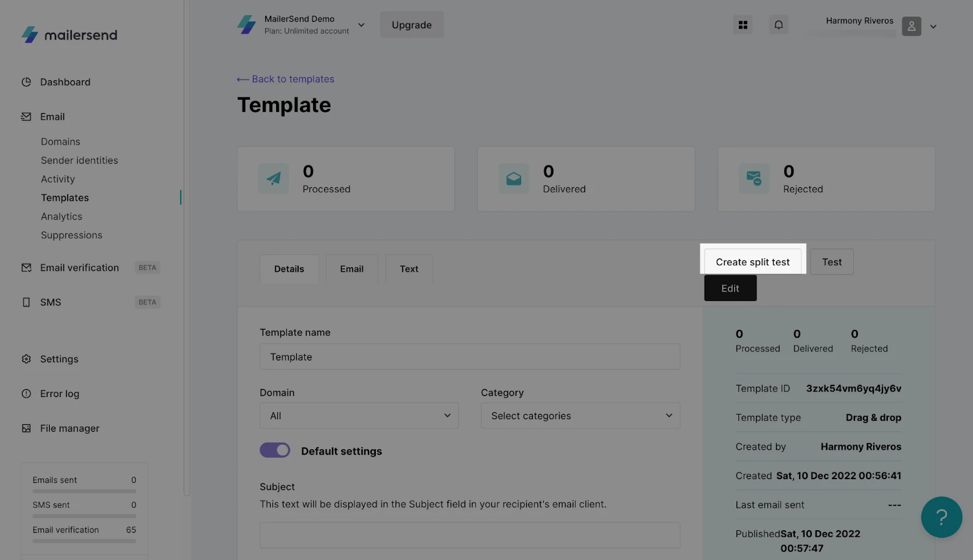The image size is (973, 560).
Task: Click the Upgrade button
Action: pyautogui.click(x=412, y=25)
